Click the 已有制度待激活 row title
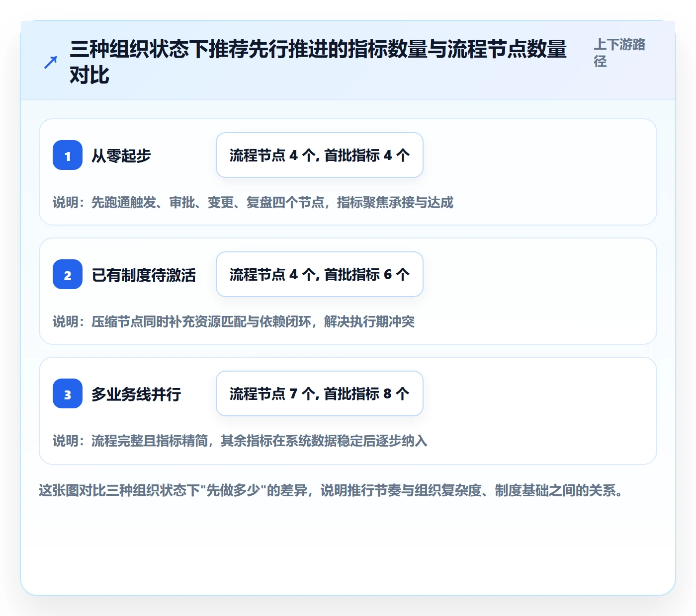 [x=144, y=275]
